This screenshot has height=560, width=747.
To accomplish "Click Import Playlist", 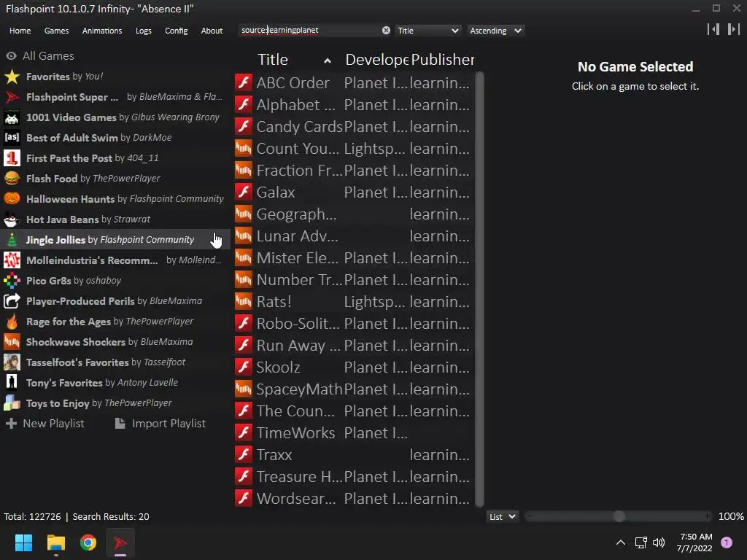I will [160, 424].
